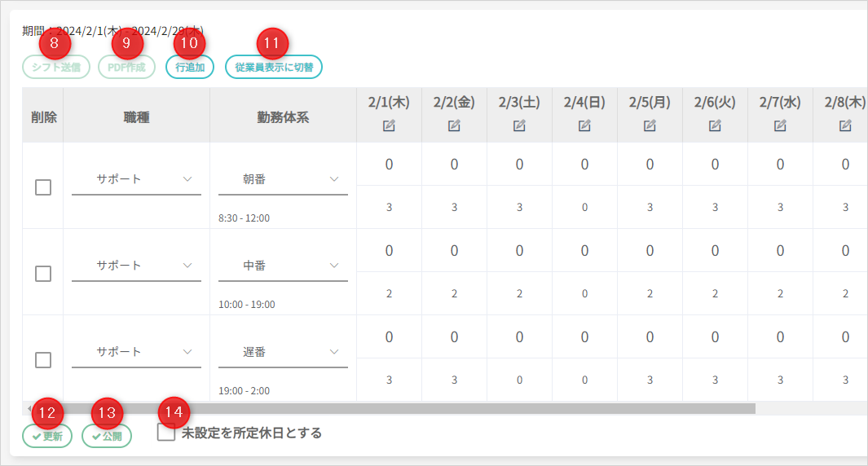Click the edit icon under 2/2(金)
The width and height of the screenshot is (868, 466).
(454, 125)
